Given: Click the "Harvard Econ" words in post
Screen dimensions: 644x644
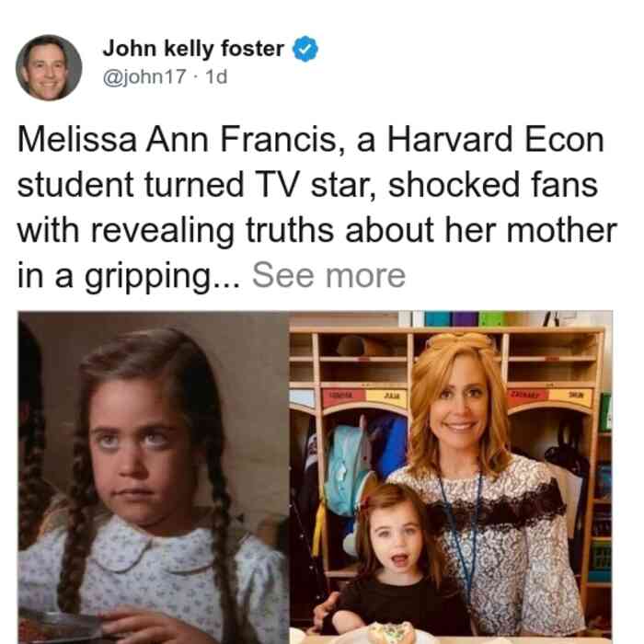Looking at the screenshot, I should (x=495, y=140).
